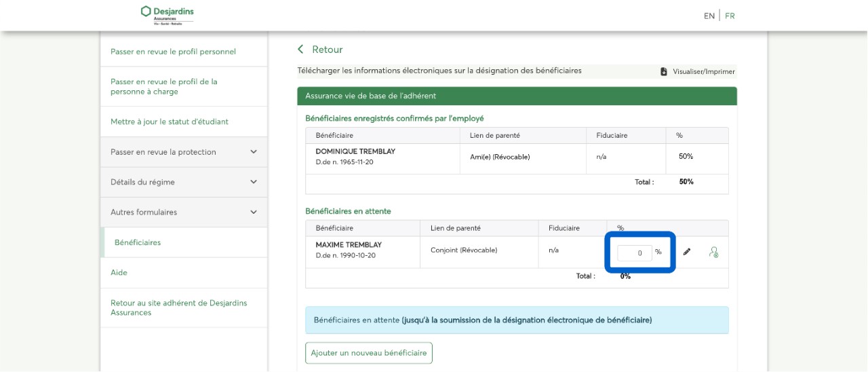Expand the Passer en revue la protection section
The height and width of the screenshot is (372, 868).
(x=254, y=152)
